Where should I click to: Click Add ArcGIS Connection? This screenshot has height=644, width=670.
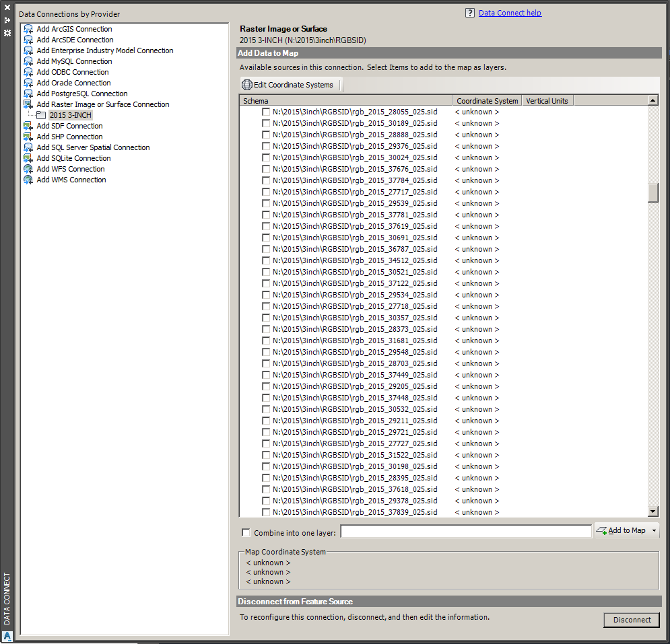tap(73, 28)
